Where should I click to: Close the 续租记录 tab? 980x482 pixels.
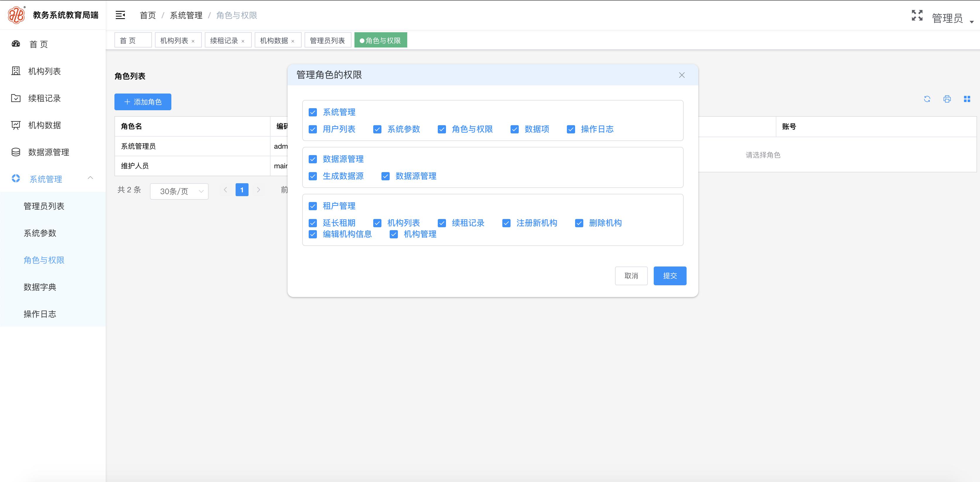(244, 40)
